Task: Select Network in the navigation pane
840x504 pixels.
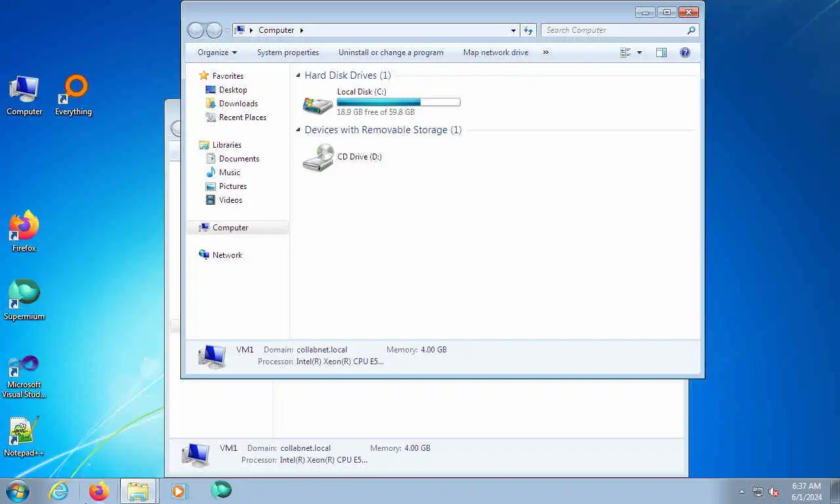Action: (x=228, y=255)
